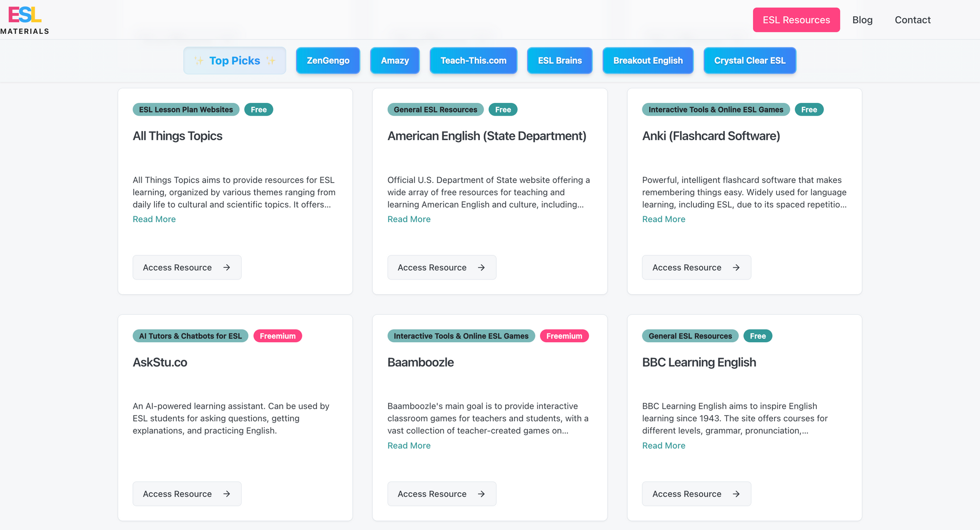Image resolution: width=980 pixels, height=530 pixels.
Task: Access Resource for Baamboozle
Action: tap(442, 494)
